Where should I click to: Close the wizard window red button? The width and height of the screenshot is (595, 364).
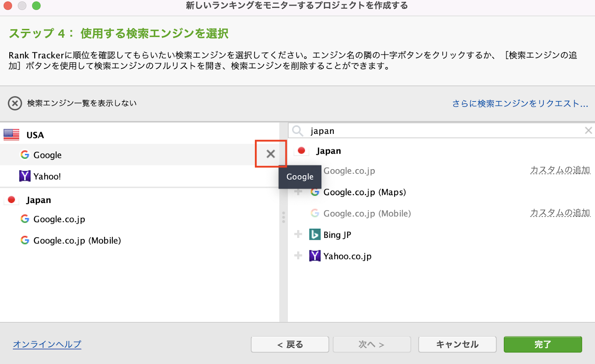pos(8,6)
